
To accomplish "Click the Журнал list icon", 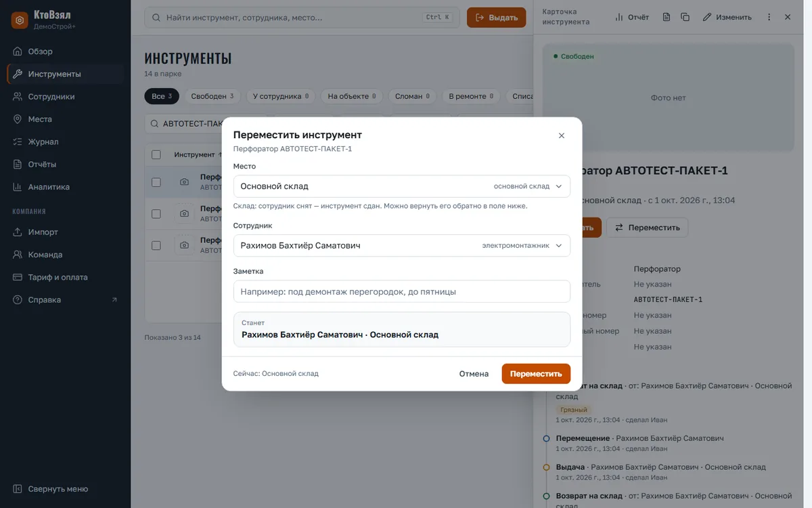I will pos(18,142).
